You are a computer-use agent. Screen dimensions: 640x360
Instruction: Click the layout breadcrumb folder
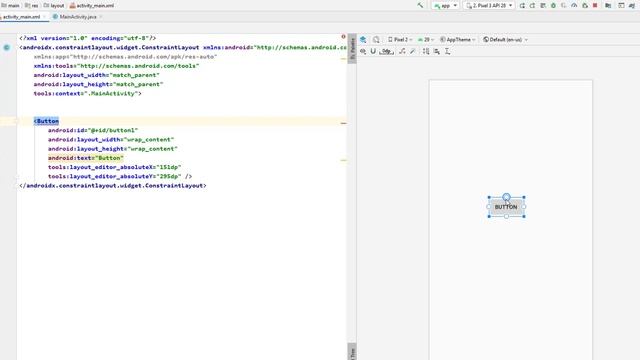[54, 6]
